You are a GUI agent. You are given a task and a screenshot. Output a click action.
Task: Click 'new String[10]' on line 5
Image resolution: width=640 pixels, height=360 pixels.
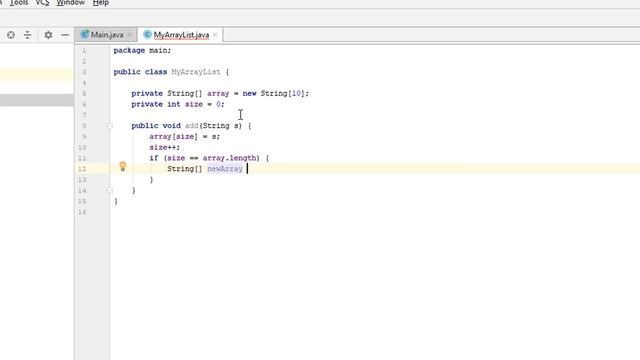click(x=273, y=93)
